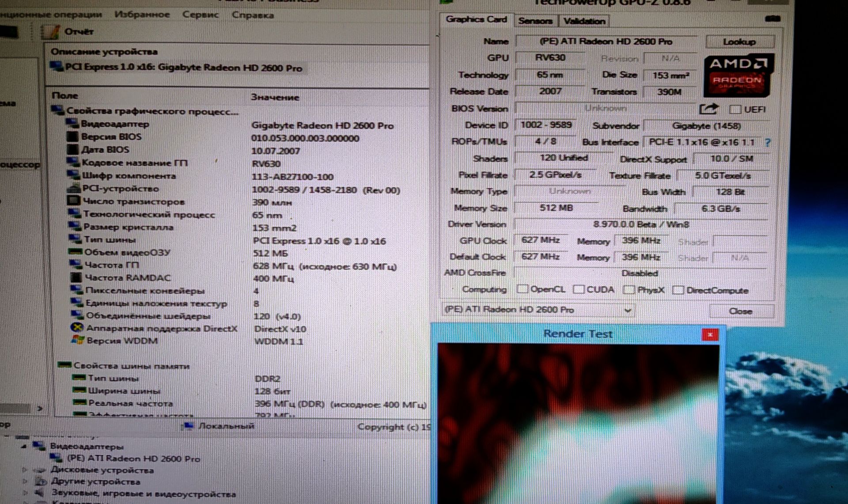Click the Bus Interface question mark icon
The width and height of the screenshot is (848, 504).
[768, 143]
